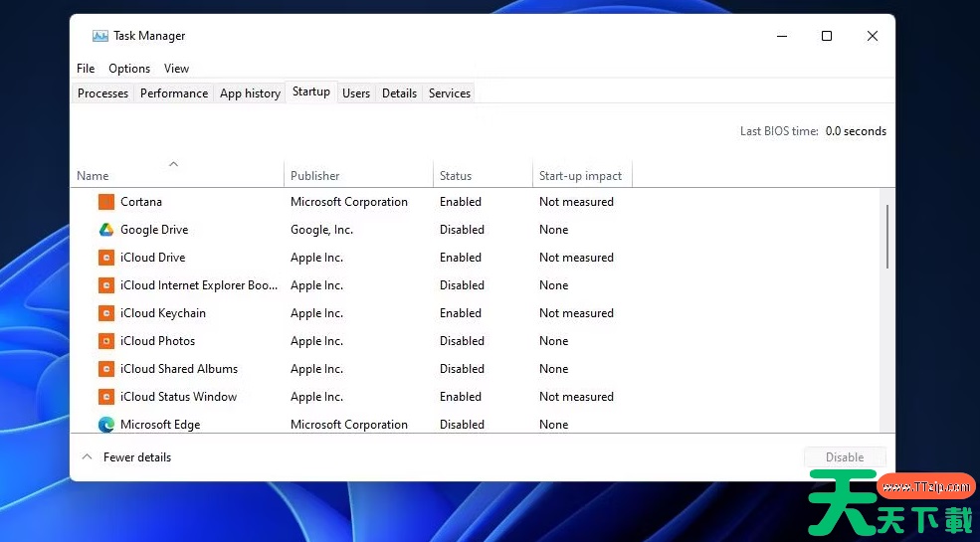The width and height of the screenshot is (980, 542).
Task: Click Cortana's Not measured impact cell
Action: [x=576, y=202]
